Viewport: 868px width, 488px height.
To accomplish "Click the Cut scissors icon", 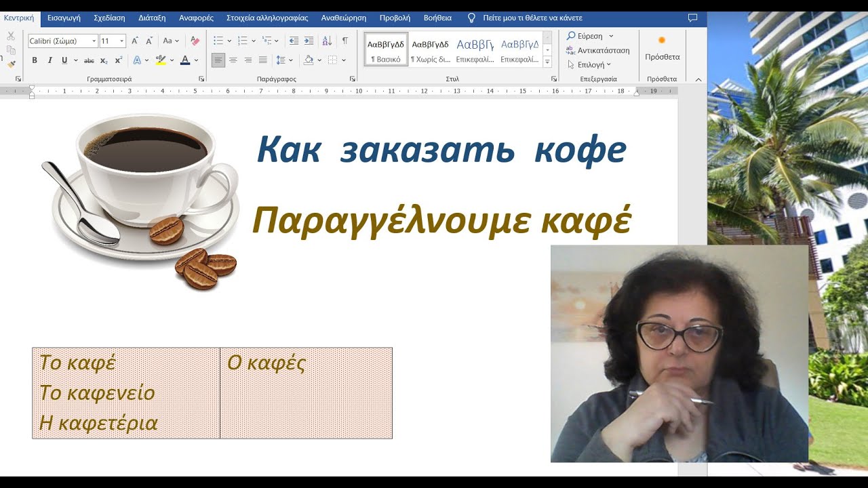I will pyautogui.click(x=11, y=36).
